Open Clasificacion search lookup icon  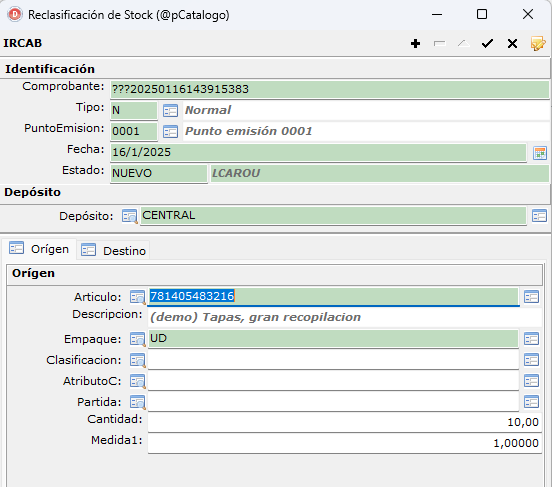(x=137, y=360)
